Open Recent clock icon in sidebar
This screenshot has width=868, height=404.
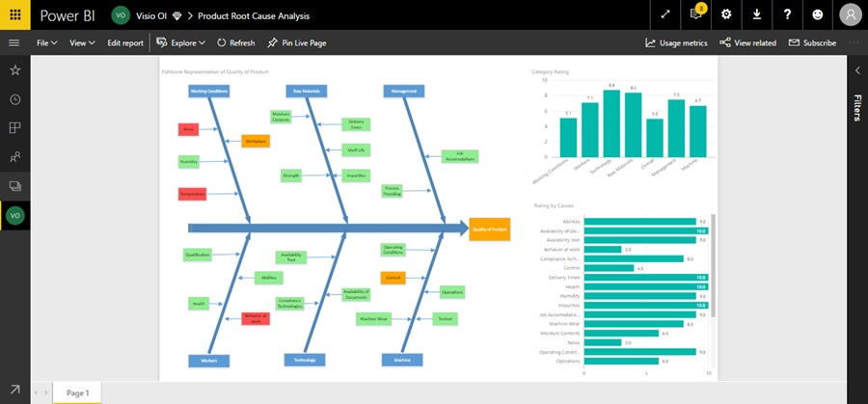[14, 99]
